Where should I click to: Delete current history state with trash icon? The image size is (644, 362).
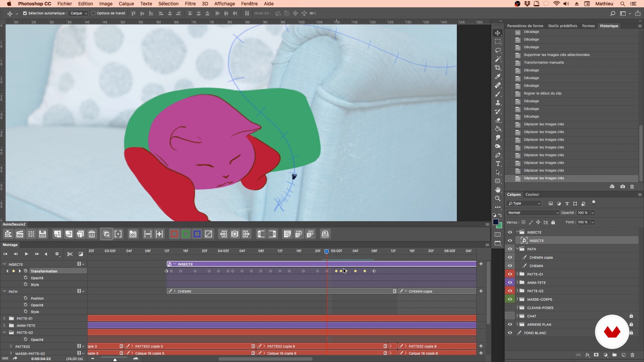[632, 187]
